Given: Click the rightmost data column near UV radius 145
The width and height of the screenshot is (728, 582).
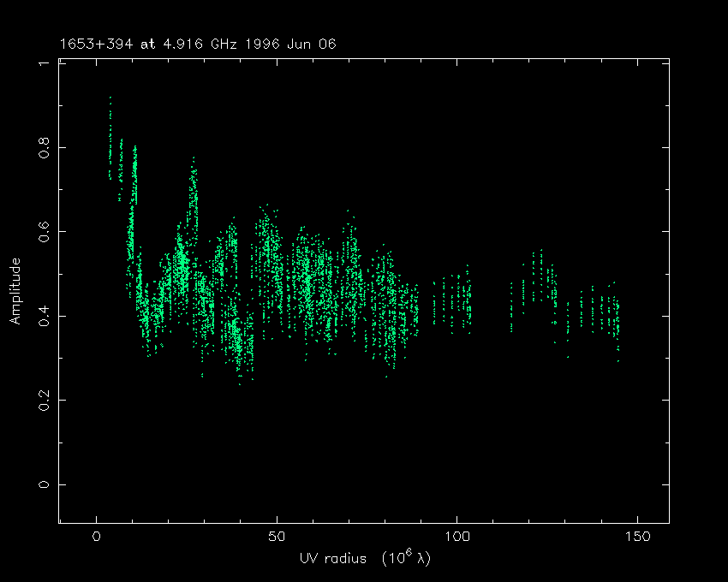Looking at the screenshot, I should click(617, 321).
